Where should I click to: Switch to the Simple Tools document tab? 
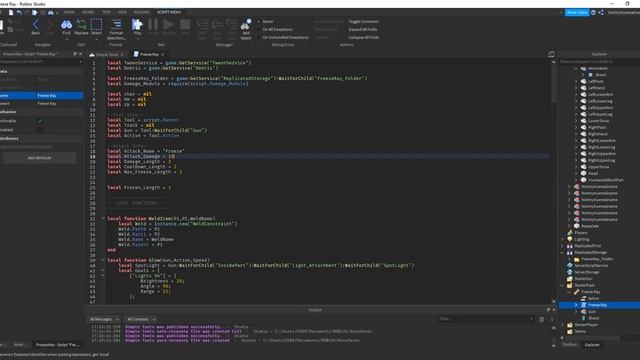107,54
